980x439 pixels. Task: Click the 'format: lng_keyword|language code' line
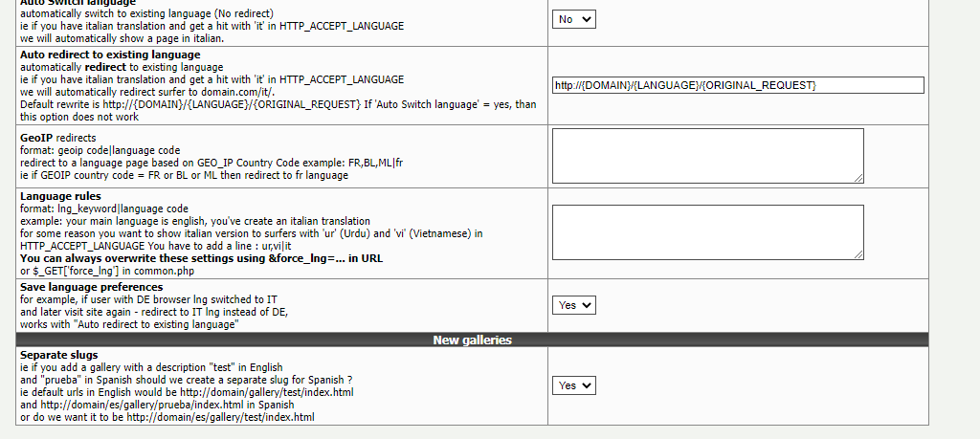coord(103,209)
